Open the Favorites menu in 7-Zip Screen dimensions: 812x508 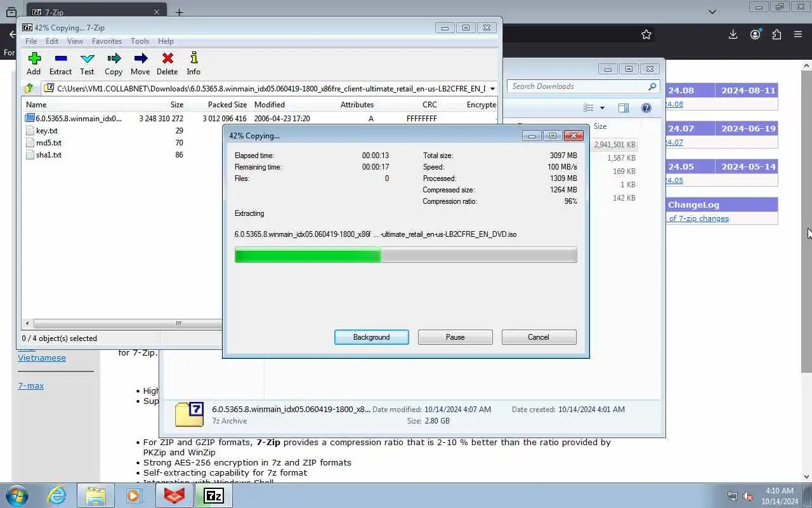click(107, 41)
